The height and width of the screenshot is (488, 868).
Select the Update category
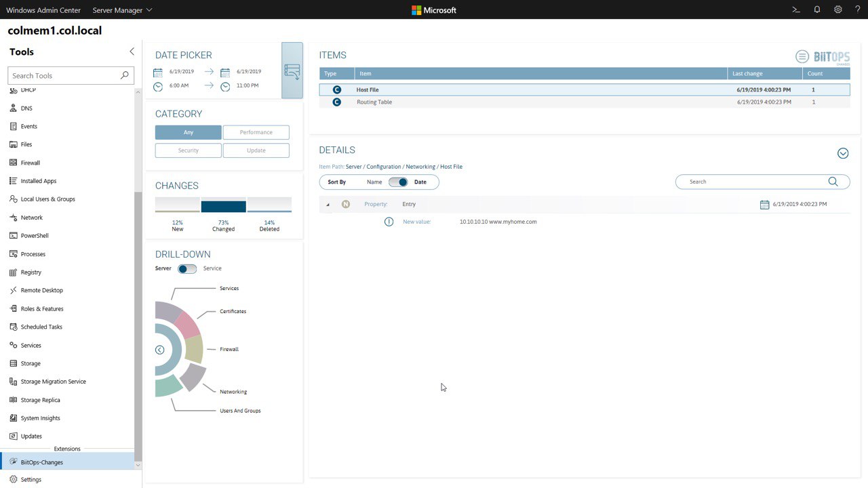pyautogui.click(x=256, y=150)
